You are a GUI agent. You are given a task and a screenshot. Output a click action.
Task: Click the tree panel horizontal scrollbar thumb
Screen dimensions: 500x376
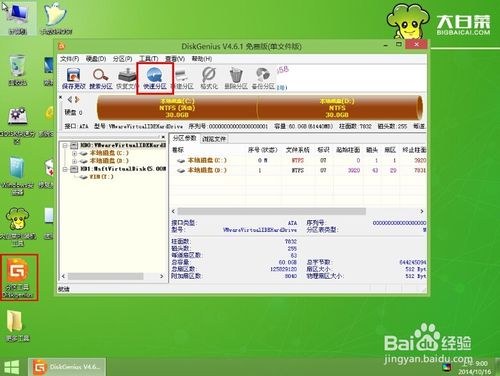coord(106,276)
